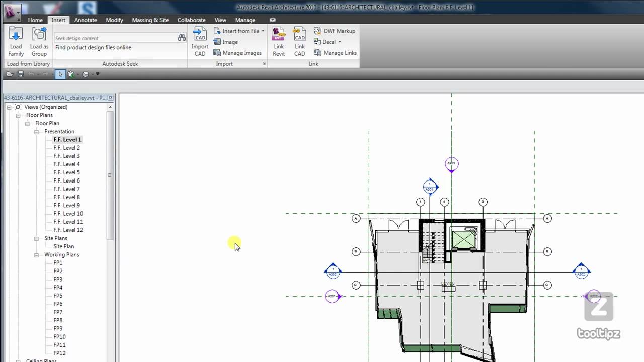Image resolution: width=644 pixels, height=362 pixels.
Task: Click the Image import tool
Action: point(226,42)
